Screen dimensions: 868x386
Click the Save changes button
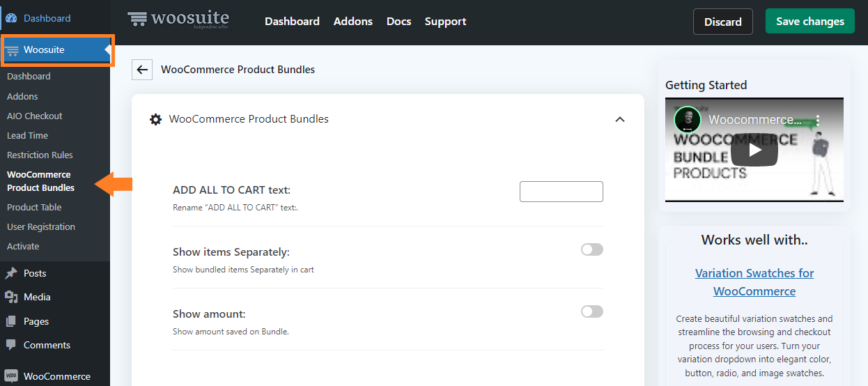(x=810, y=21)
